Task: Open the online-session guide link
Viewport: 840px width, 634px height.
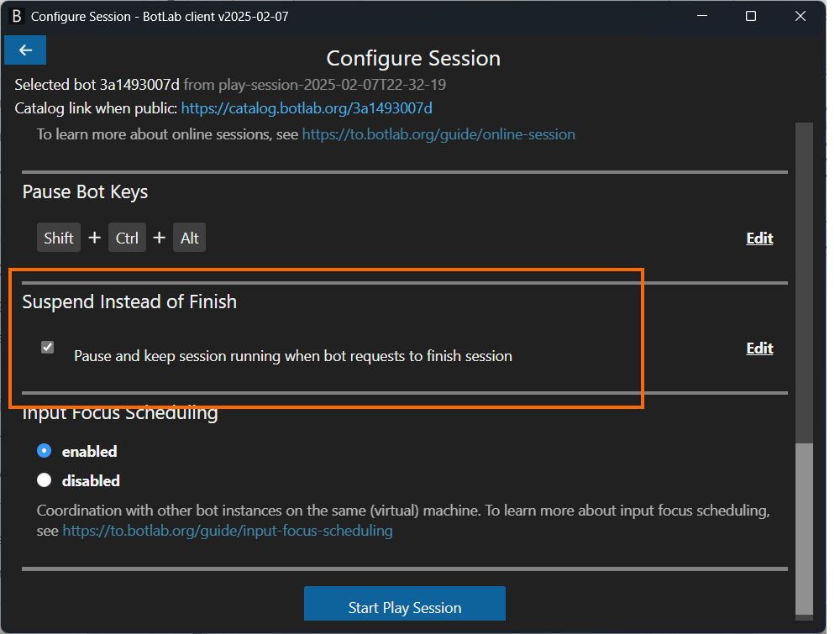Action: click(438, 134)
